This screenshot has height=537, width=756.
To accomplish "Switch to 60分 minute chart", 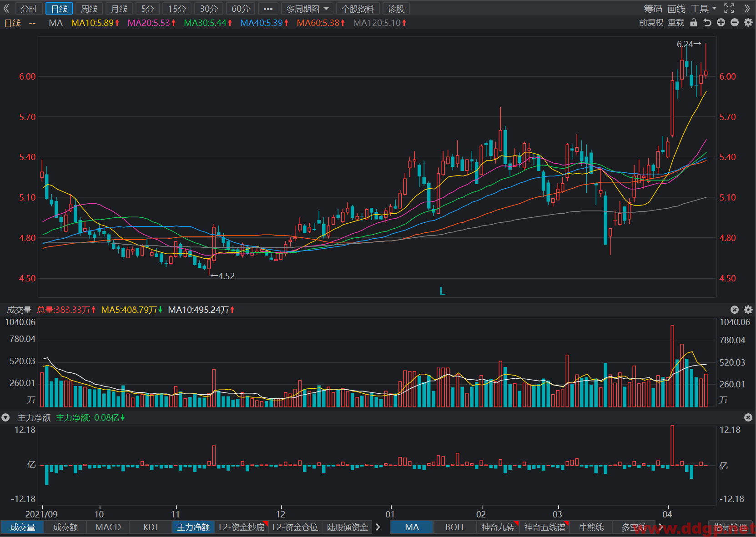I will (x=241, y=9).
